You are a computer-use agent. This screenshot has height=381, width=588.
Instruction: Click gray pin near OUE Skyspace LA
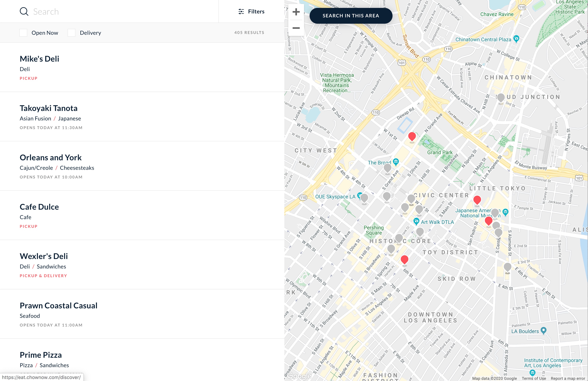click(x=364, y=198)
